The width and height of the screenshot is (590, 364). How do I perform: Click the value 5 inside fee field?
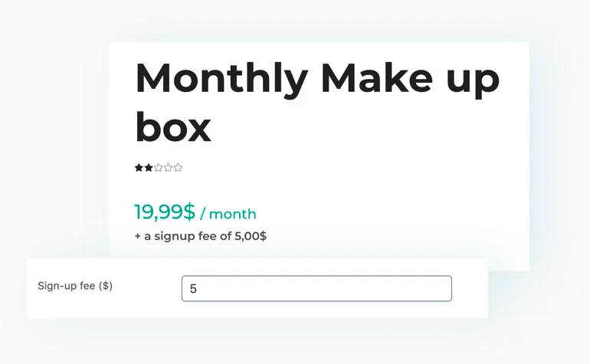point(193,289)
